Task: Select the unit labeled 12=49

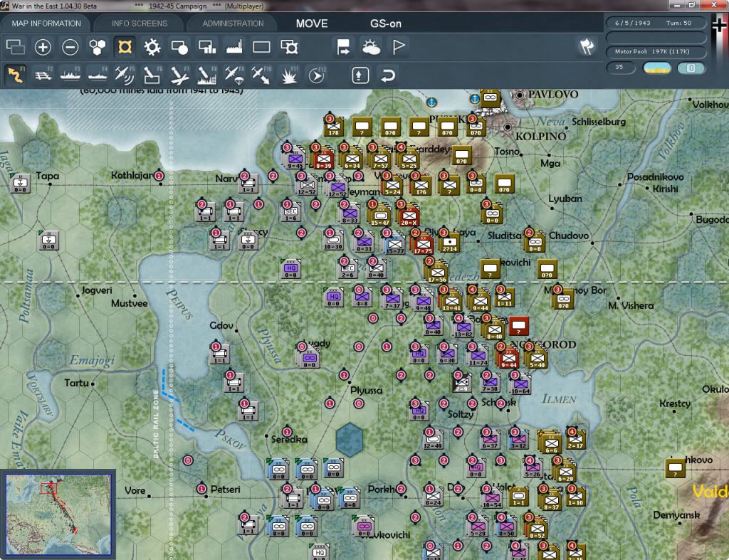Action: click(433, 439)
